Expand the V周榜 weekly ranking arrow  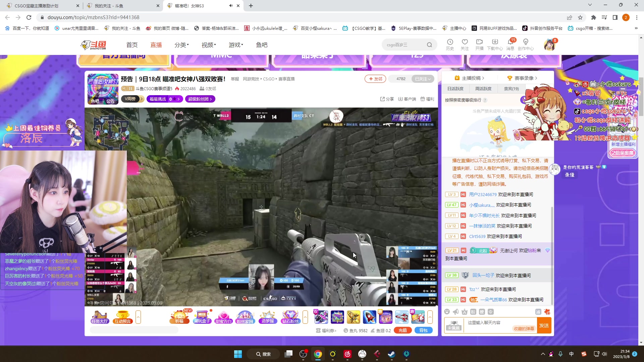pos(142,99)
